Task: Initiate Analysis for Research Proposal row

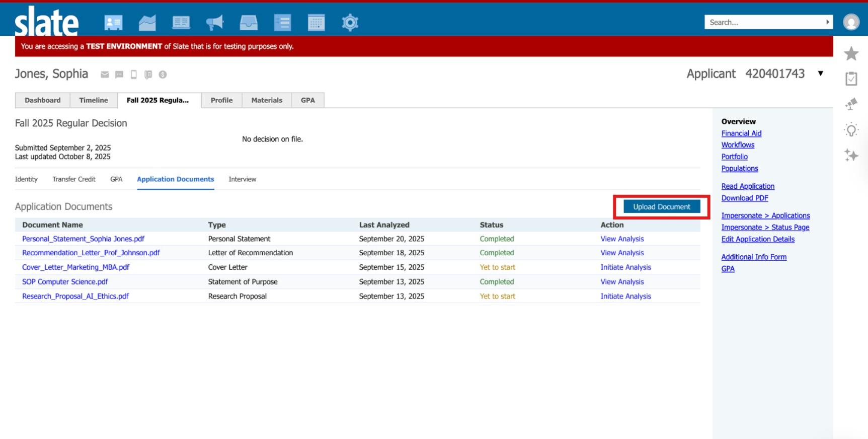Action: (625, 297)
